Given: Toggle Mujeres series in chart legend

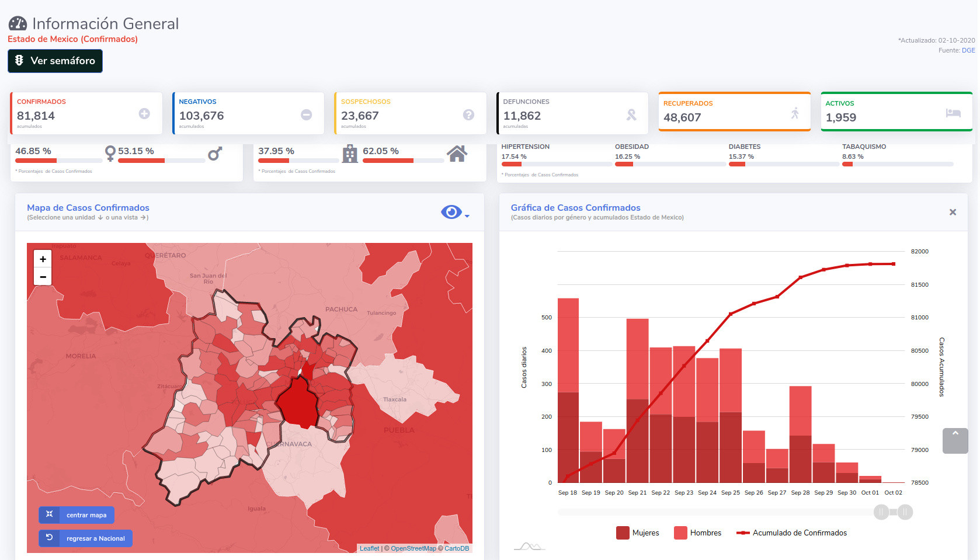Looking at the screenshot, I should point(637,533).
